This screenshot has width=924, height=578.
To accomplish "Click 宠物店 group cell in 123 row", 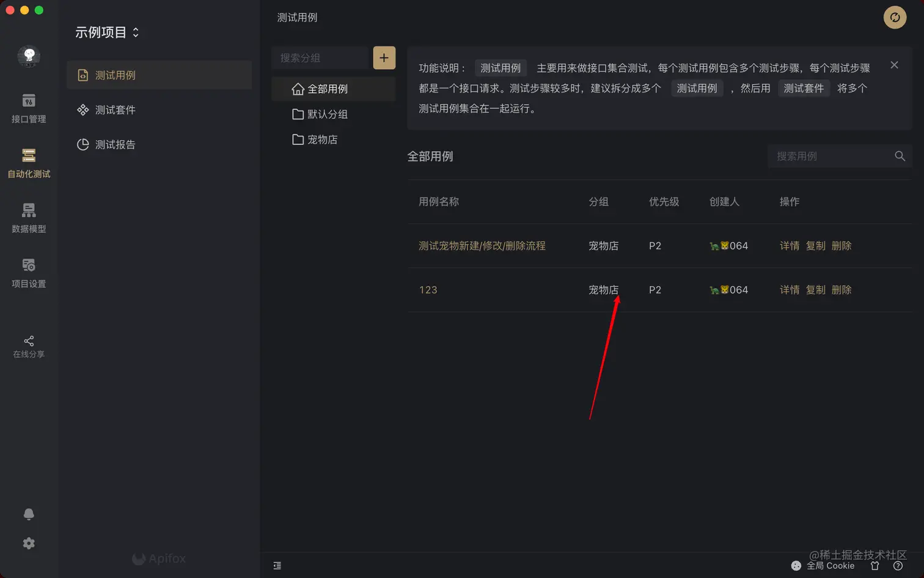I will tap(603, 290).
